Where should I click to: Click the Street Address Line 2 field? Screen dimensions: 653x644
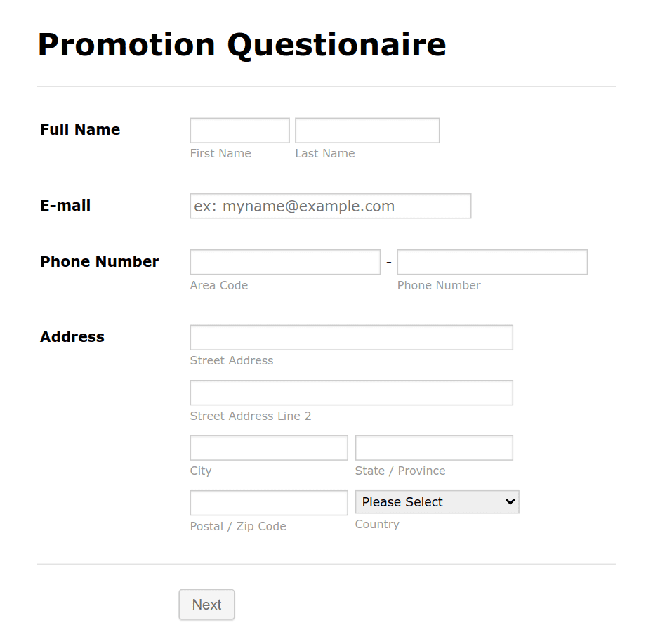pyautogui.click(x=351, y=392)
